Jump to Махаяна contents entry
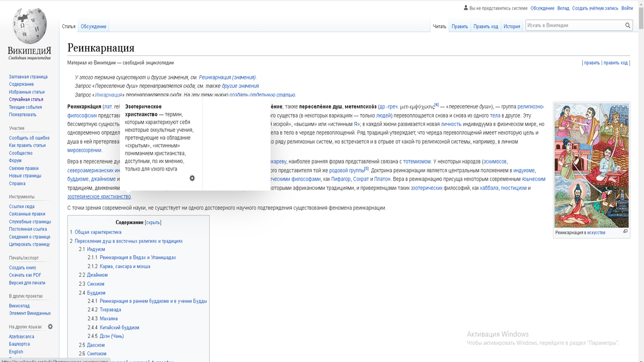This screenshot has height=362, width=644. click(109, 319)
